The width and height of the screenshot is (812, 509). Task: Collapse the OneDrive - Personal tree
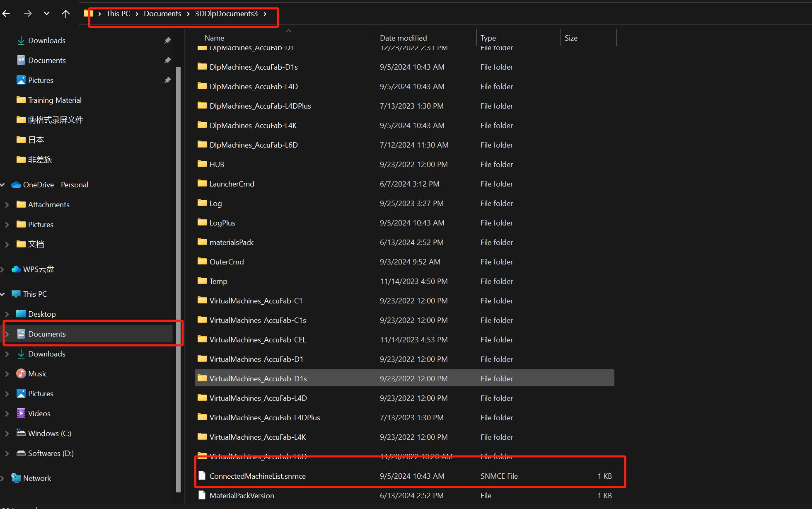pos(3,185)
